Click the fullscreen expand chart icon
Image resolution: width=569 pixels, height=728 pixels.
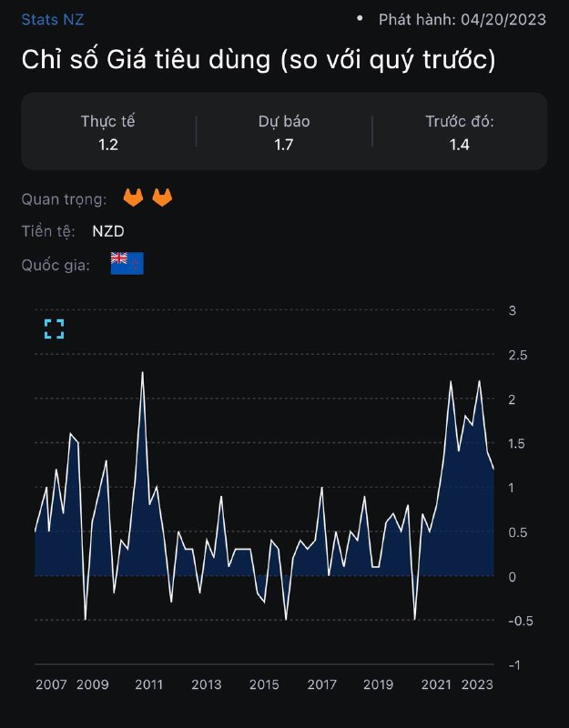(x=55, y=329)
